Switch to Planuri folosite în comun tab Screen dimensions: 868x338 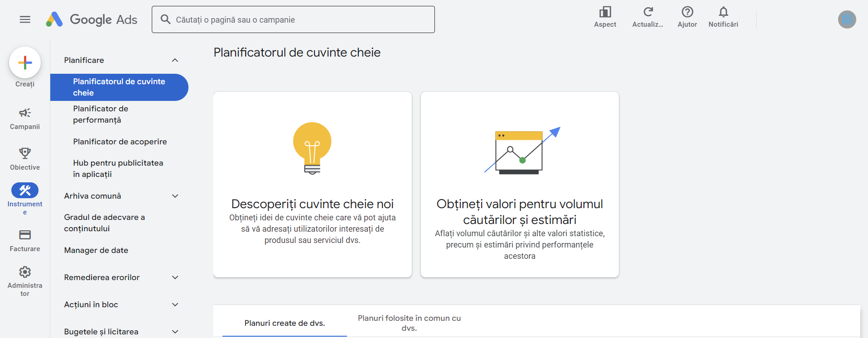pos(409,323)
